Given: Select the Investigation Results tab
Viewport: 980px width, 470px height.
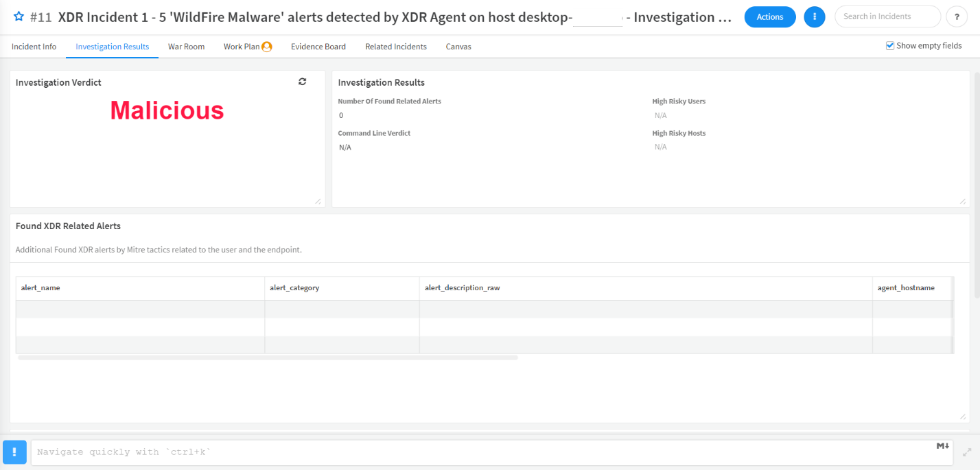Looking at the screenshot, I should (113, 47).
